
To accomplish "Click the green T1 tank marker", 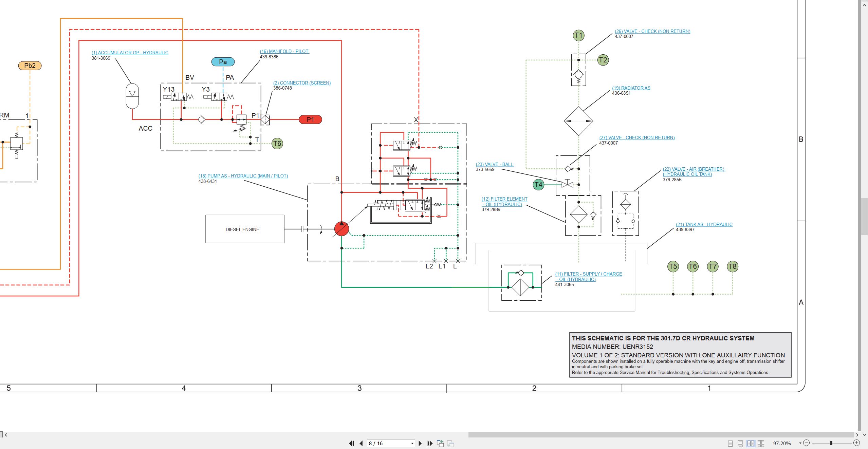I will click(579, 35).
